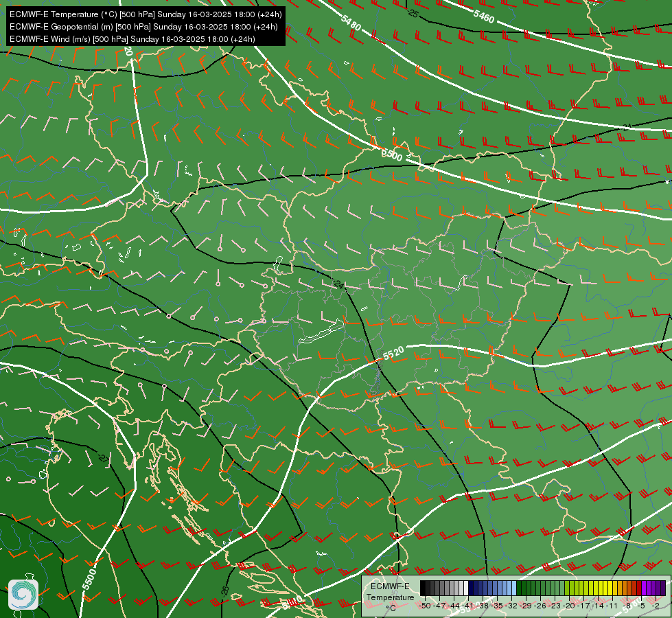The image size is (672, 618).
Task: Click the -47 value on the legend
Action: click(439, 606)
